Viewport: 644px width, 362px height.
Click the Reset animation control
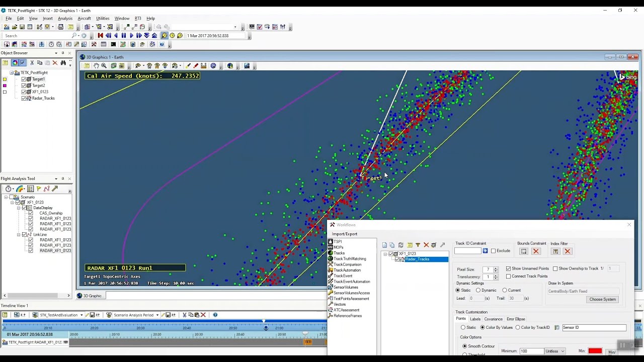click(101, 35)
